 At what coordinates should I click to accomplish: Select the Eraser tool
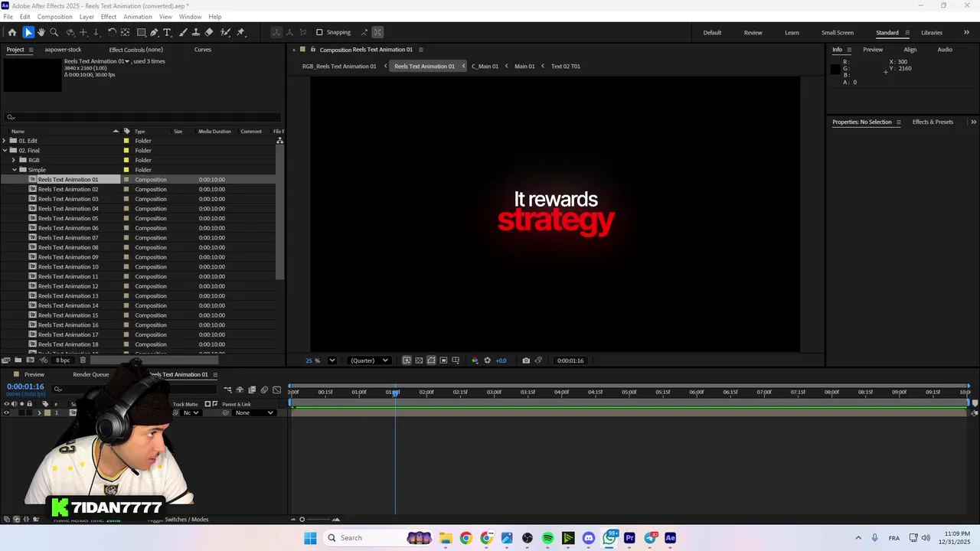tap(209, 32)
